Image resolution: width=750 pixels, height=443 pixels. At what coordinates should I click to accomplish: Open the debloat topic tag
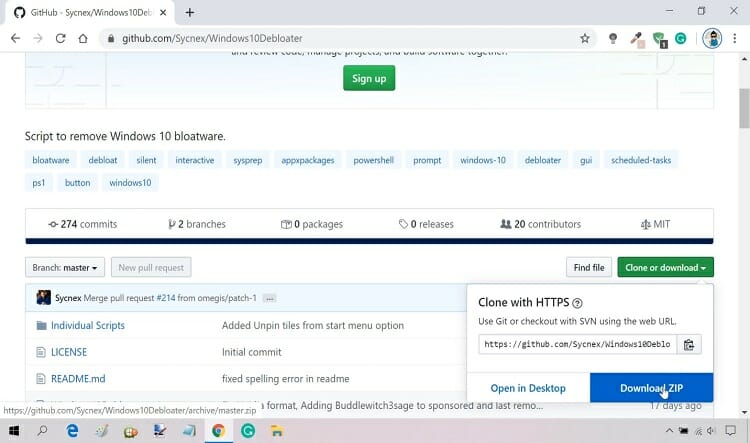coord(103,160)
